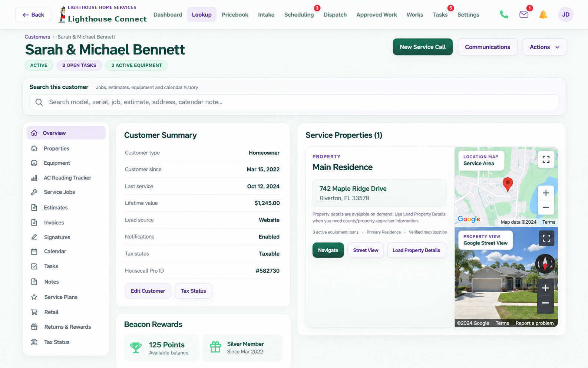Click Load Property Details button

pos(416,250)
